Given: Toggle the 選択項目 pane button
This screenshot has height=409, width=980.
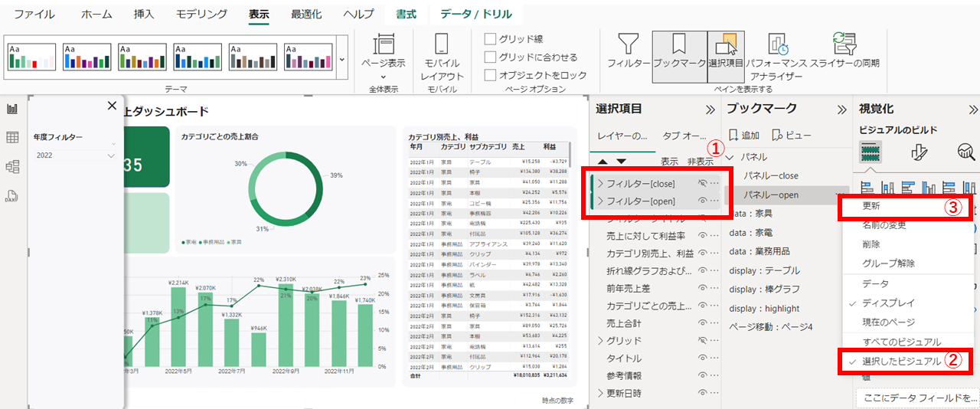Looking at the screenshot, I should click(x=726, y=54).
